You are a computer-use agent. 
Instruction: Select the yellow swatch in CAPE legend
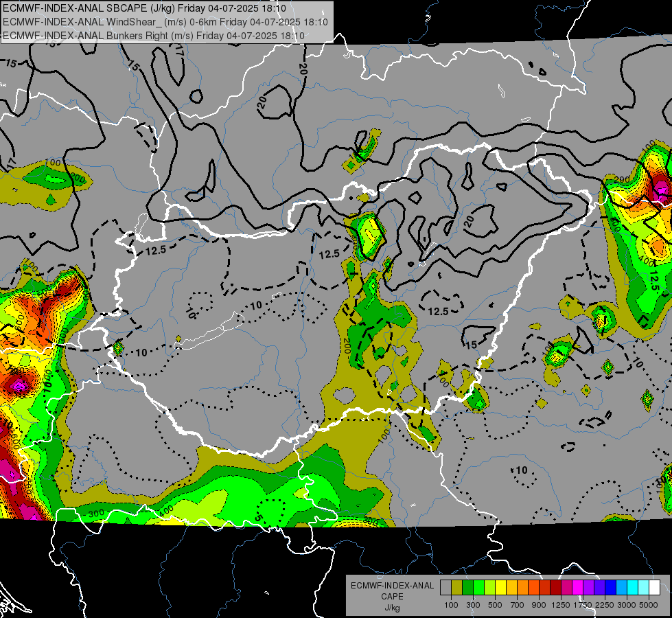500,588
